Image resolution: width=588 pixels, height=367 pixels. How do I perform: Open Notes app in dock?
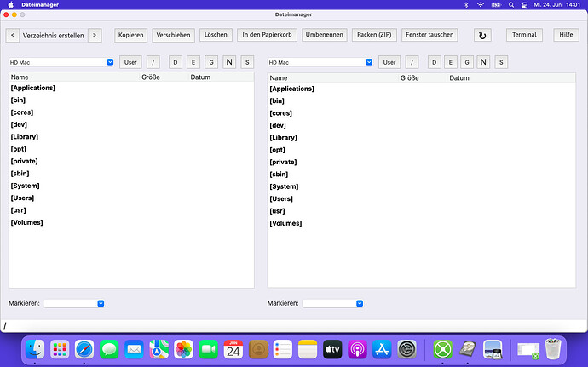[x=308, y=349]
